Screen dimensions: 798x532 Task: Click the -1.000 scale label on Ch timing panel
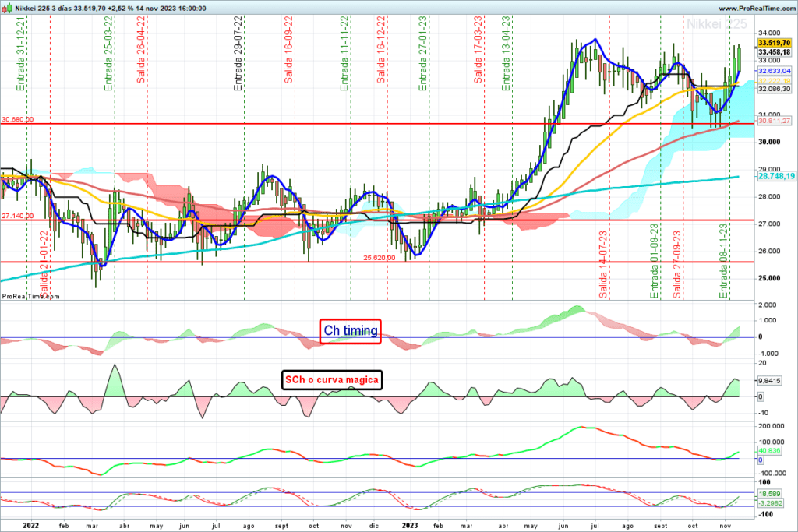pos(768,354)
